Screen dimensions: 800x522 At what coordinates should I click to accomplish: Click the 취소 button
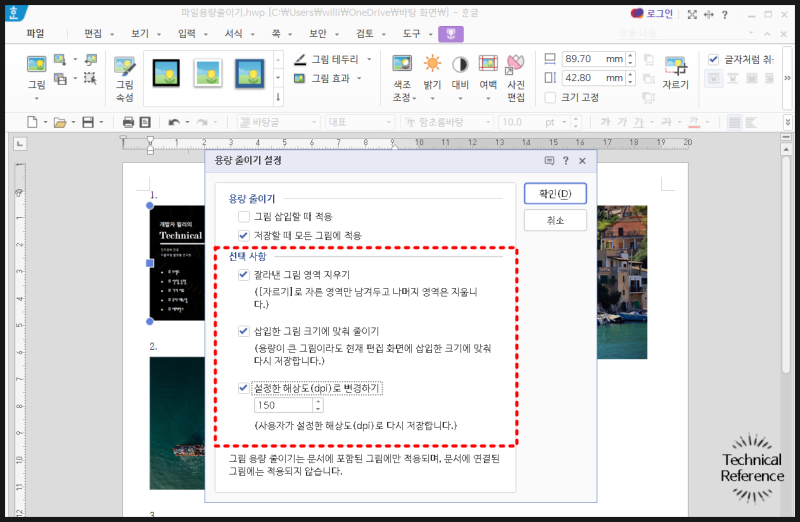coord(555,220)
